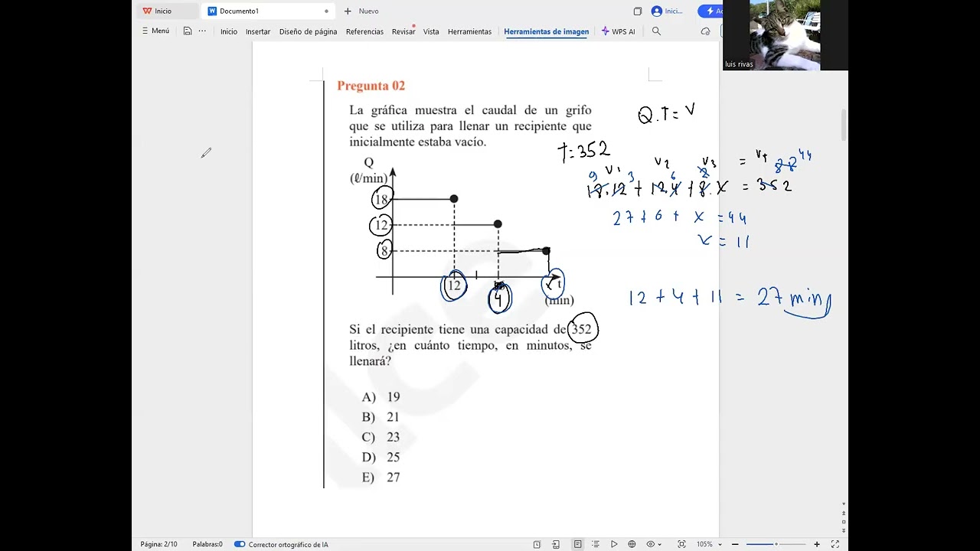Viewport: 980px width, 551px height.
Task: Click answer option E) 27
Action: [381, 478]
